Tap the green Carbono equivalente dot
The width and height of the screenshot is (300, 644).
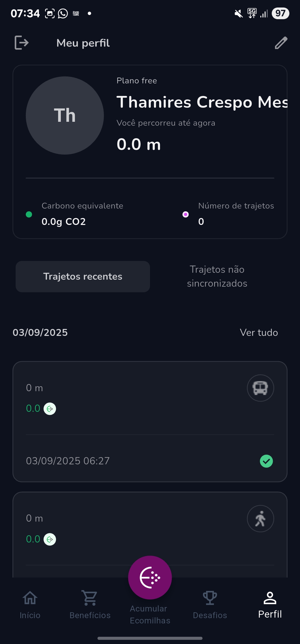coord(29,214)
